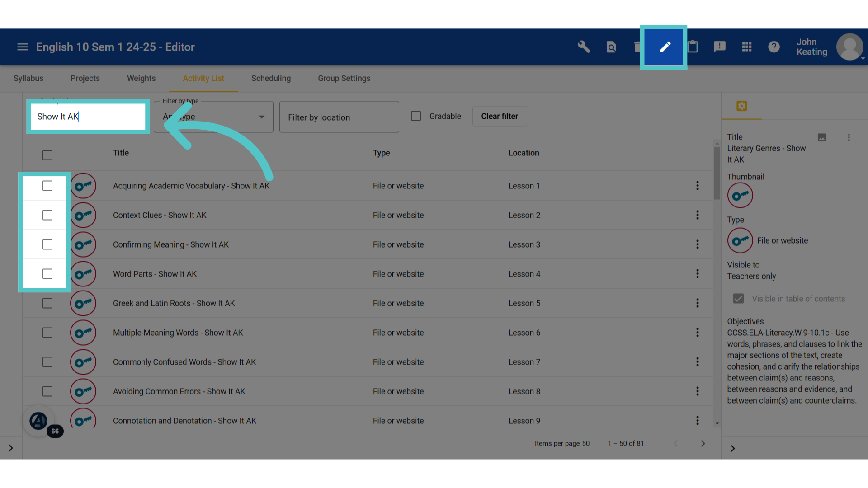Image resolution: width=868 pixels, height=488 pixels.
Task: Click the pencil edit mode icon
Action: [x=665, y=47]
